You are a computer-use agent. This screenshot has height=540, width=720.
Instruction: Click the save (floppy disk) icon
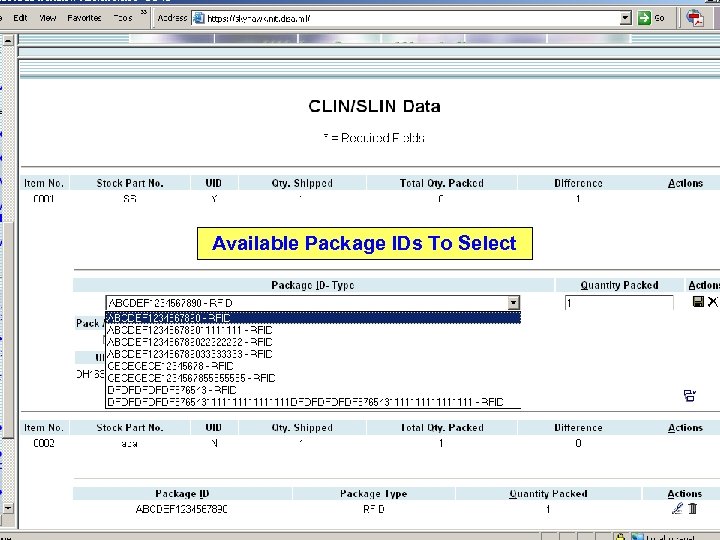(698, 302)
